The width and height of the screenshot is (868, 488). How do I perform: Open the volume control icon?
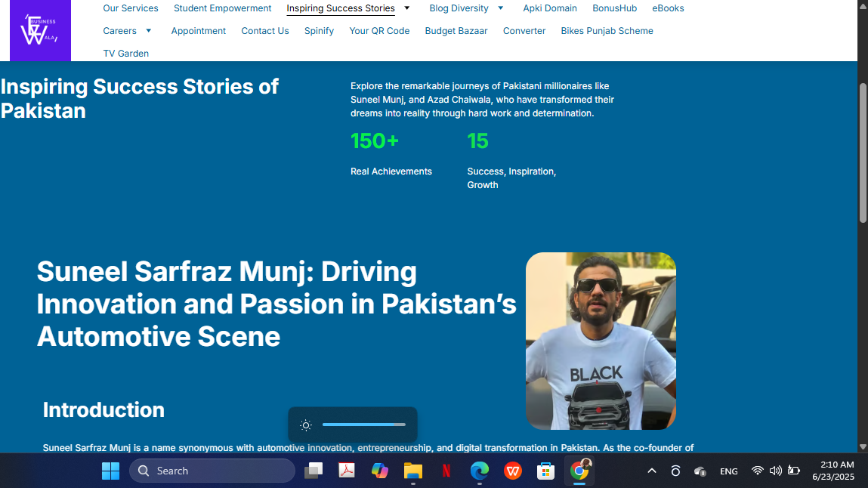tap(776, 471)
